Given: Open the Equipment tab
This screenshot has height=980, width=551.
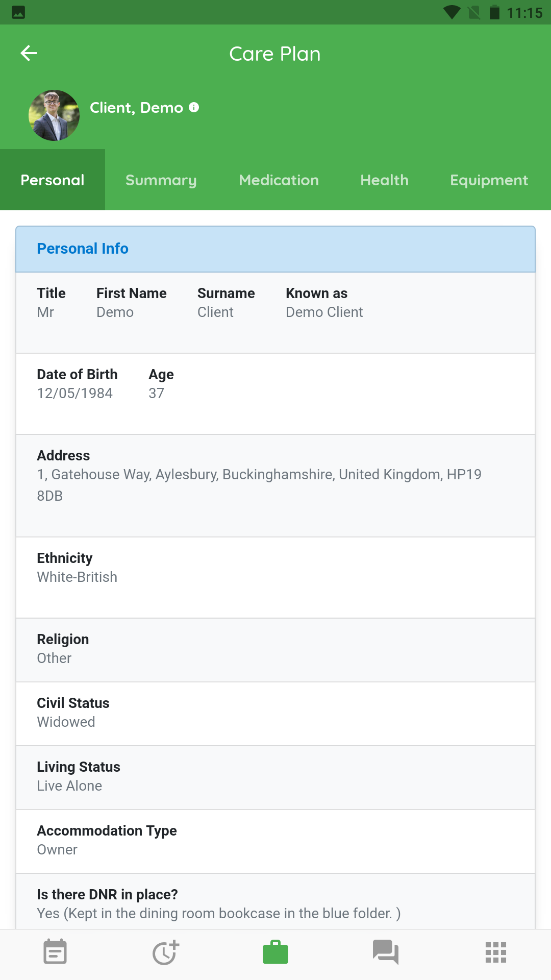Looking at the screenshot, I should 489,180.
